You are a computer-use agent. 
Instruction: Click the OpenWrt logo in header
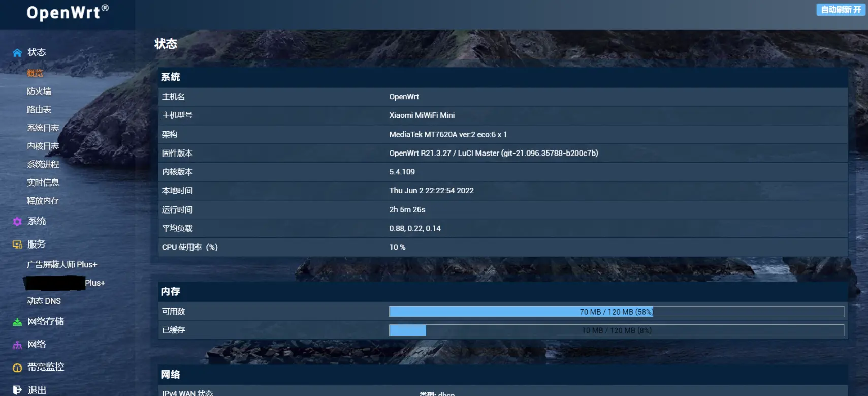tap(68, 12)
